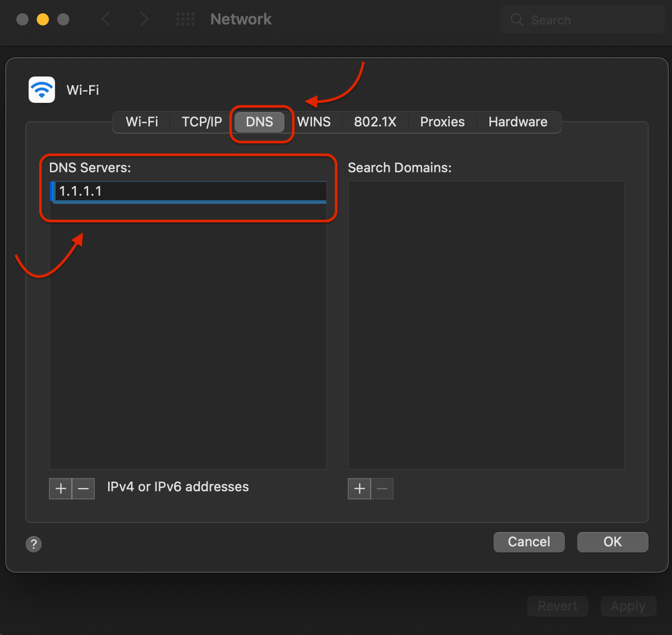This screenshot has width=672, height=635.
Task: Click the Apply button
Action: point(628,606)
